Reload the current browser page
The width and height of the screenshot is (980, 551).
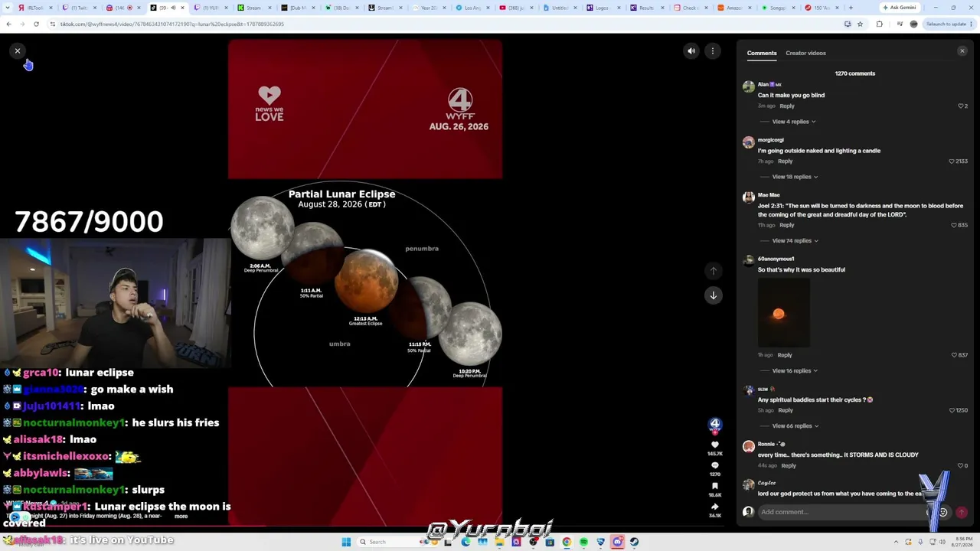point(36,24)
